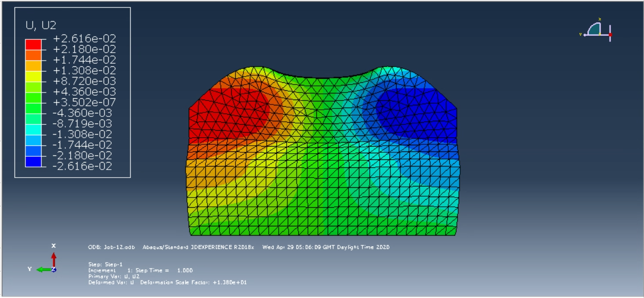644x298 pixels.
Task: Click legend value +1.308e-02
Action: tap(84, 70)
